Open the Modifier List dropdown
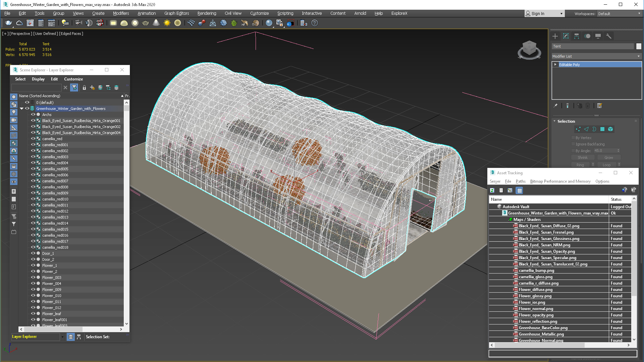 tap(596, 56)
